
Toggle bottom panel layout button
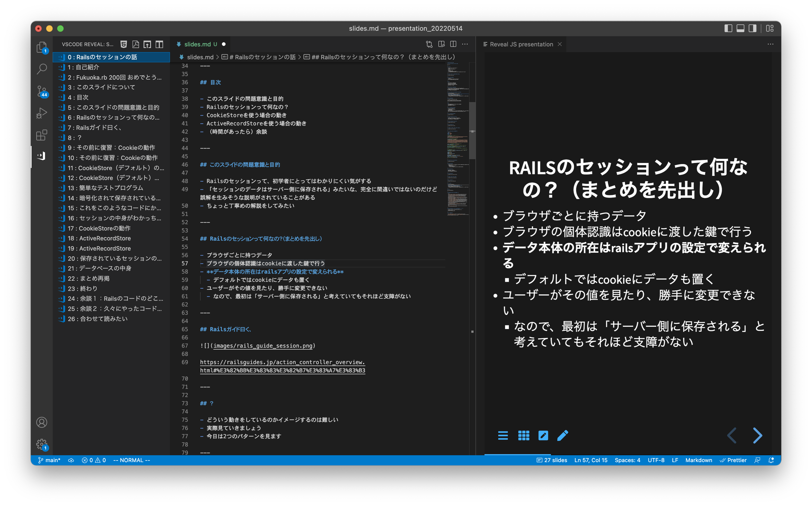point(740,29)
